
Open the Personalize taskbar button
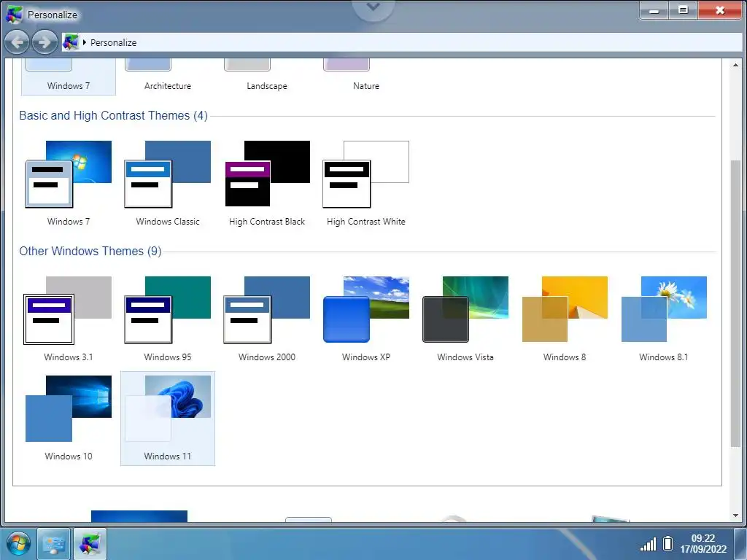[x=90, y=544]
